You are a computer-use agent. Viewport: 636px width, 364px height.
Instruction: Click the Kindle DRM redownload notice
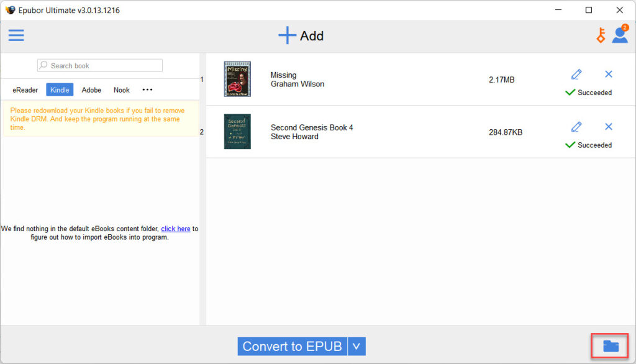(101, 119)
